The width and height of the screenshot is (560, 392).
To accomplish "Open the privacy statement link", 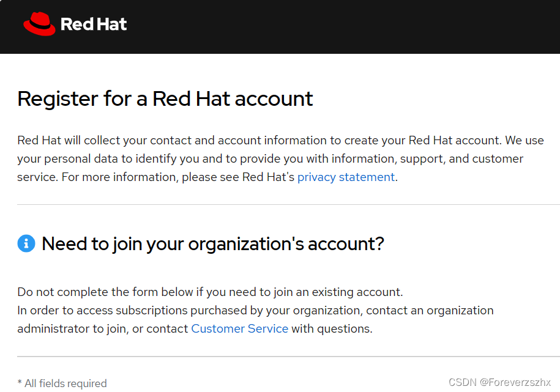I will point(345,177).
